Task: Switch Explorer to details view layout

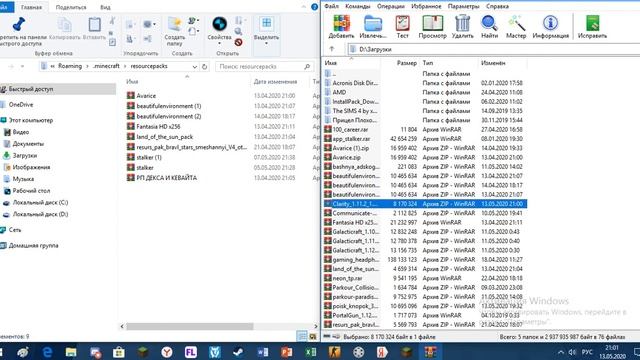Action: click(x=302, y=336)
